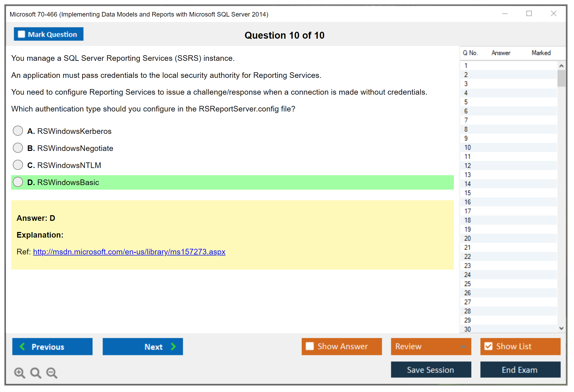This screenshot has width=574, height=392.
Task: Click the green right arrow on Next
Action: click(174, 347)
